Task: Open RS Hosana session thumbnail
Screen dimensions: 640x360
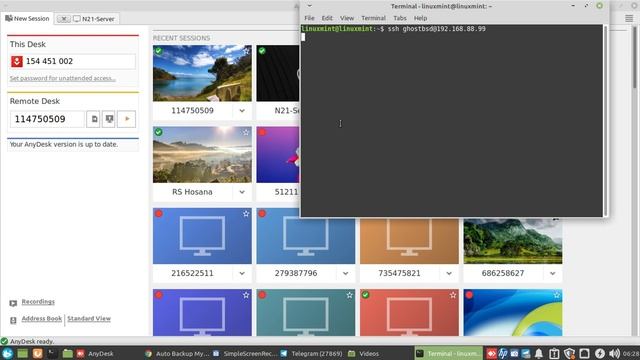Action: pos(202,154)
